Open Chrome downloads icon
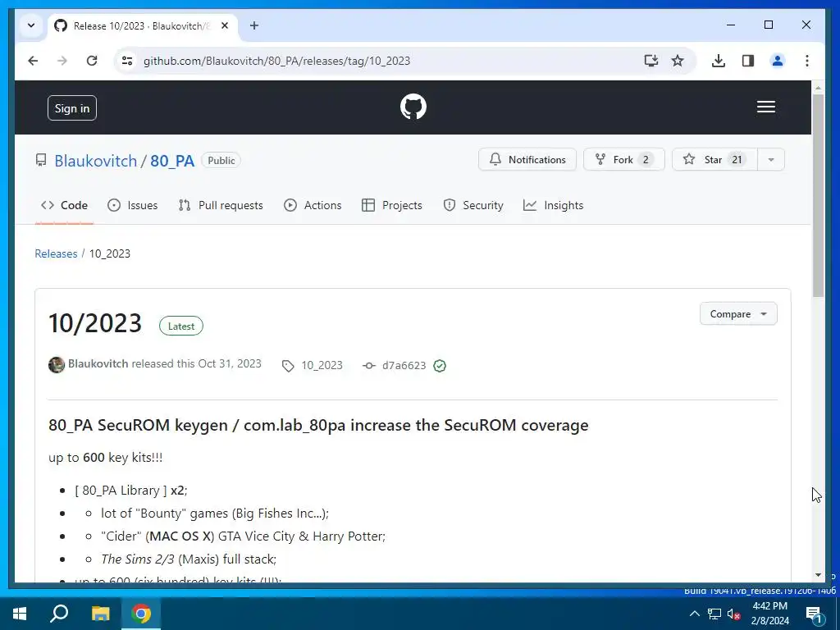840x630 pixels. [719, 61]
